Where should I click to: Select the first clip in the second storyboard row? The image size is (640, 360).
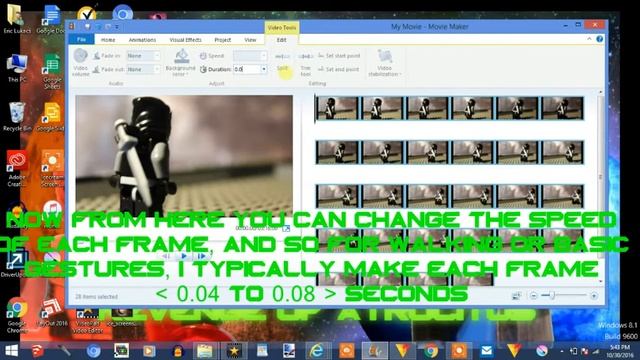pos(337,152)
